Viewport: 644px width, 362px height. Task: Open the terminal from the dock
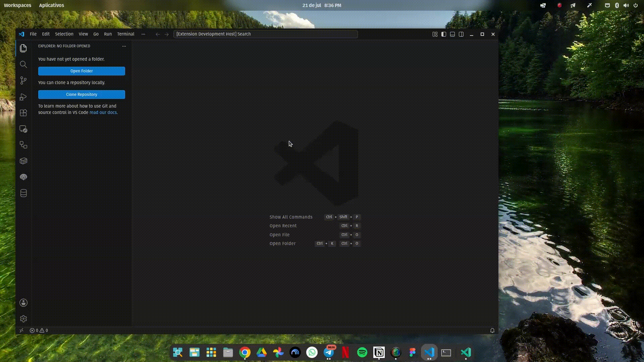446,353
